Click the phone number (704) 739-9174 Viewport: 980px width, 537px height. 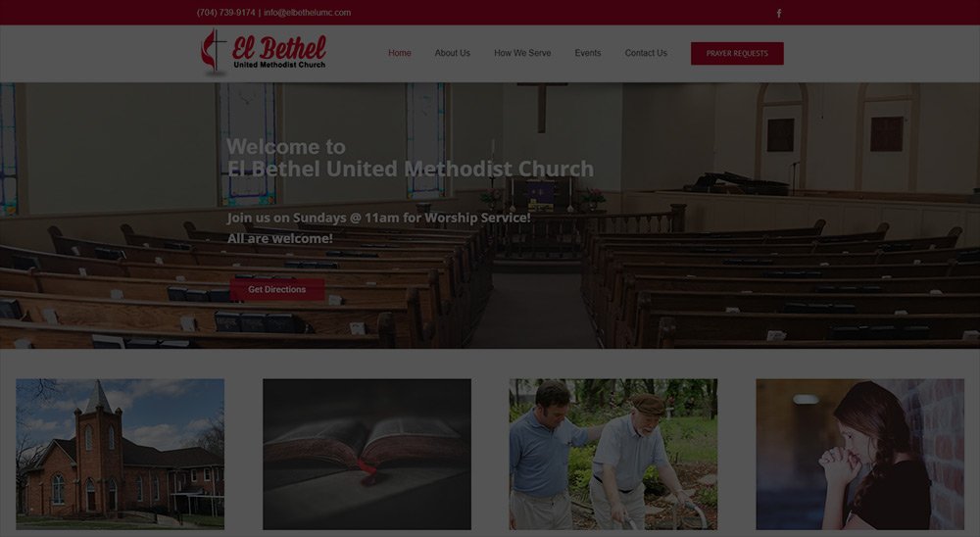[225, 13]
